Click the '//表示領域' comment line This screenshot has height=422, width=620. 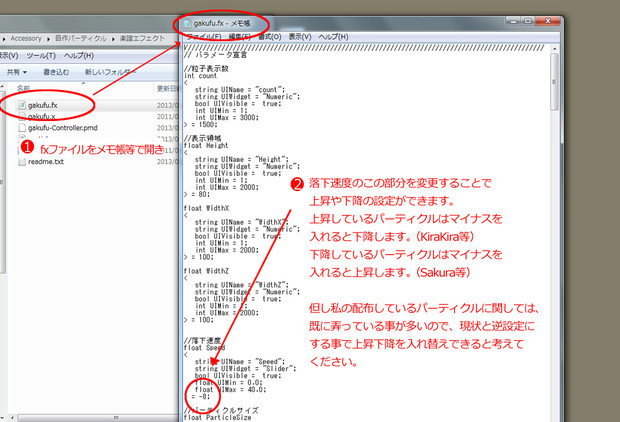coord(202,138)
